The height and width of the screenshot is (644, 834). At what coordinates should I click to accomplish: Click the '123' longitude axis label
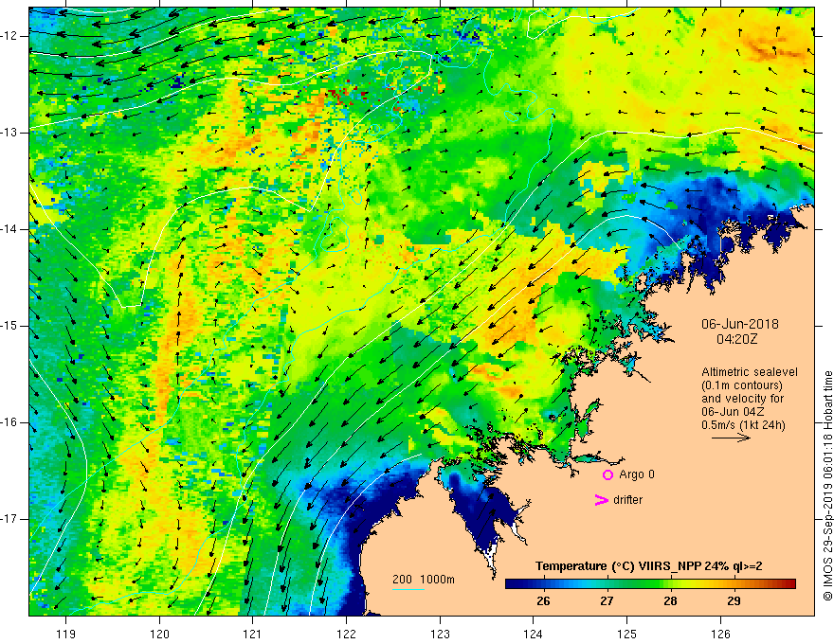[440, 634]
